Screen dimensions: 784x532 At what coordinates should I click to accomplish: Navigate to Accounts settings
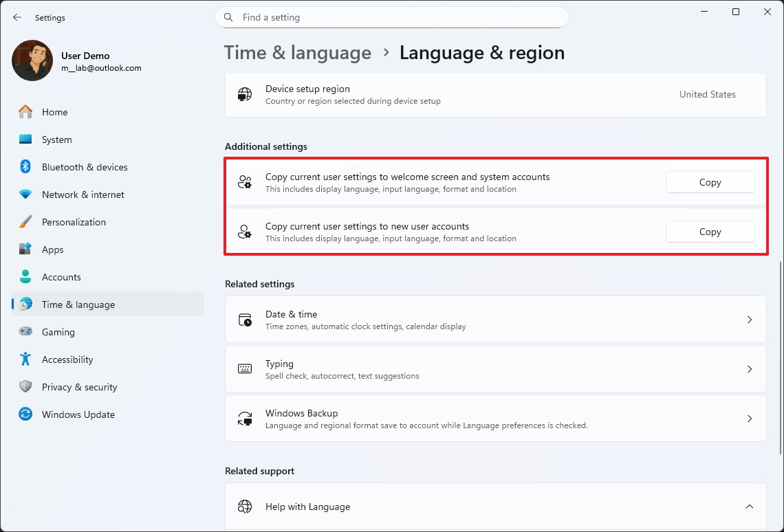(x=61, y=277)
